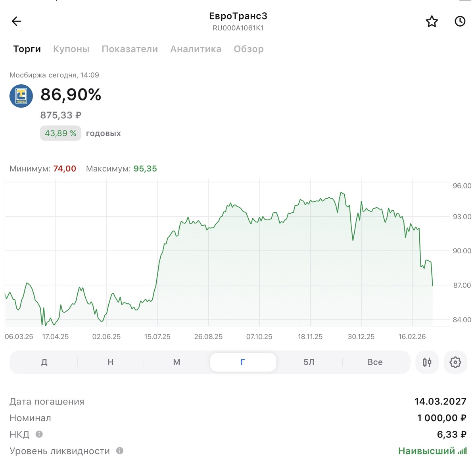Tap the ISIN RU000A1061K1
Screen dimensions: 476x468
[238, 28]
